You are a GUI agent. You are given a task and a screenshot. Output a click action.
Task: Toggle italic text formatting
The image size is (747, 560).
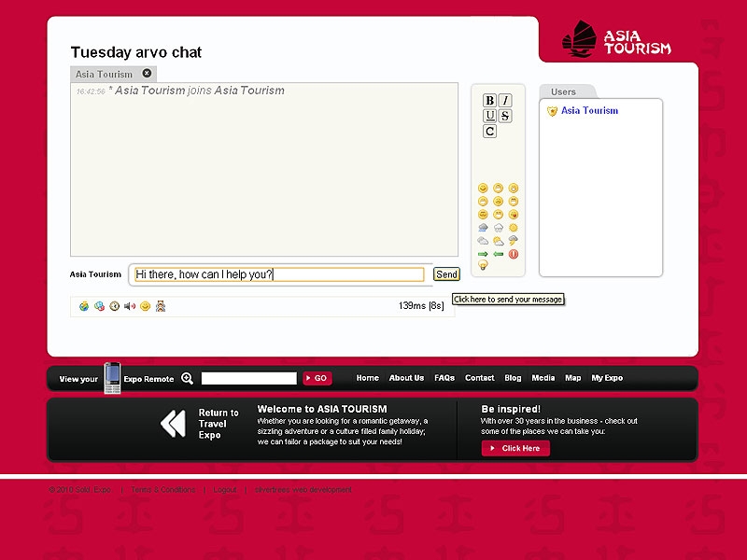coord(505,101)
